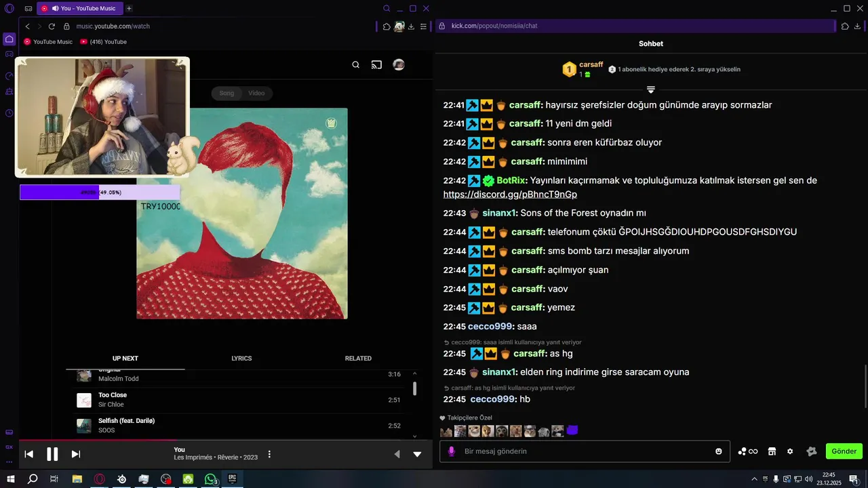
Task: Open the chat badge icon beside Gönder
Action: click(811, 451)
